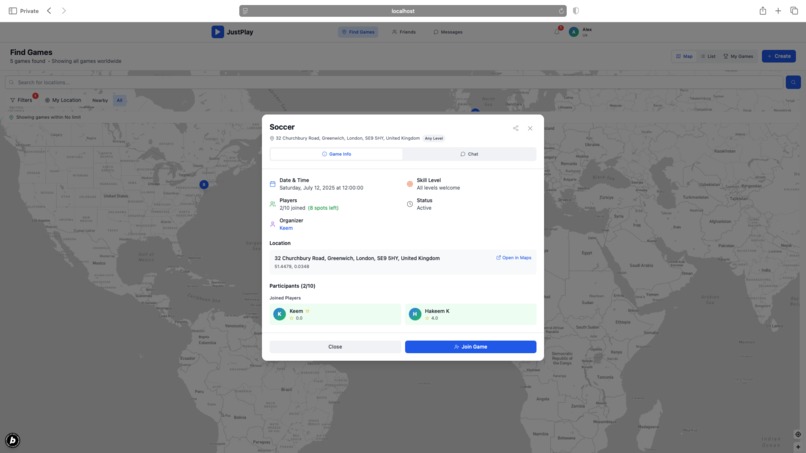
Task: Click the localhost address bar
Action: pyautogui.click(x=403, y=11)
